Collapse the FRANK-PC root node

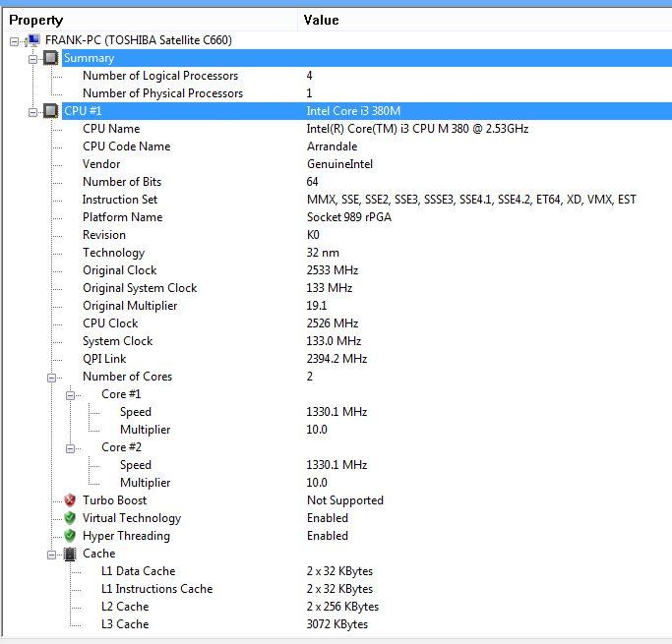click(x=14, y=41)
